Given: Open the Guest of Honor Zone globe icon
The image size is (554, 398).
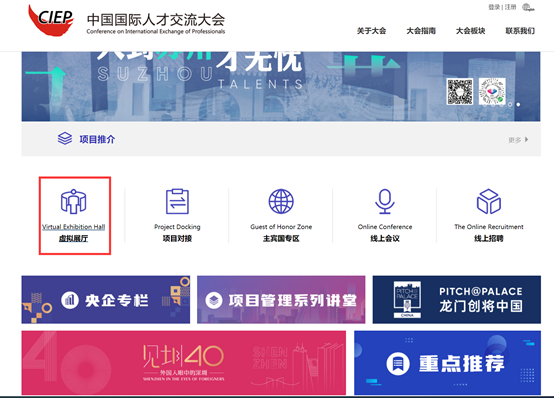Looking at the screenshot, I should click(x=281, y=201).
